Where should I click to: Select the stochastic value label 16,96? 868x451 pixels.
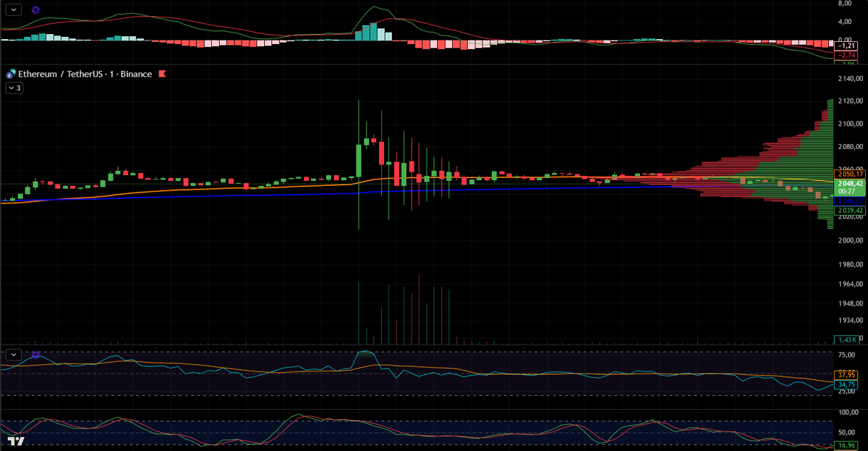[846, 445]
